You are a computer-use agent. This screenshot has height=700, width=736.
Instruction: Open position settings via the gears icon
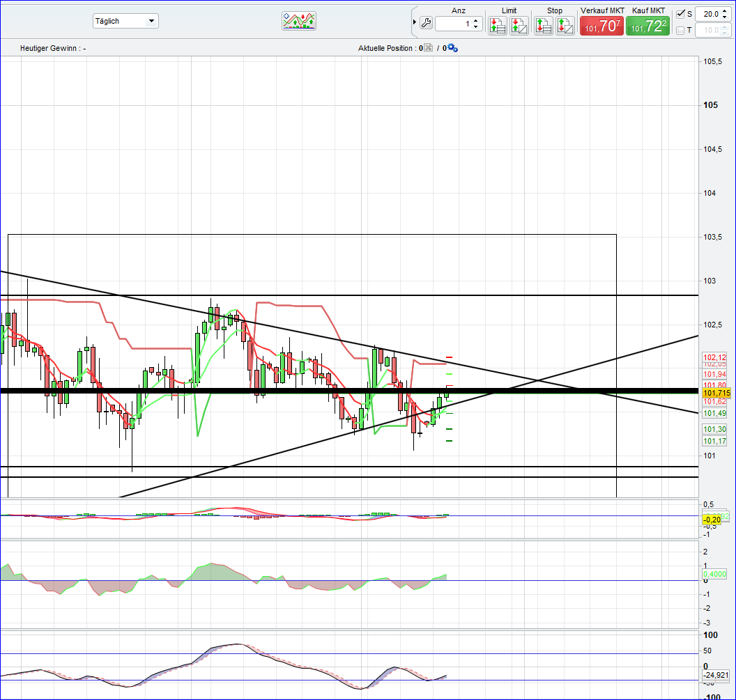[x=452, y=48]
